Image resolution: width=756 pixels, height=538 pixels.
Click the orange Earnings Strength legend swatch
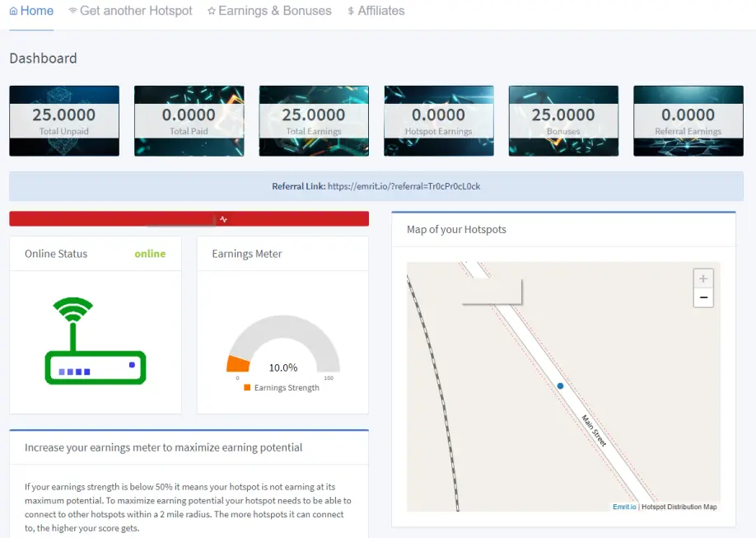247,387
